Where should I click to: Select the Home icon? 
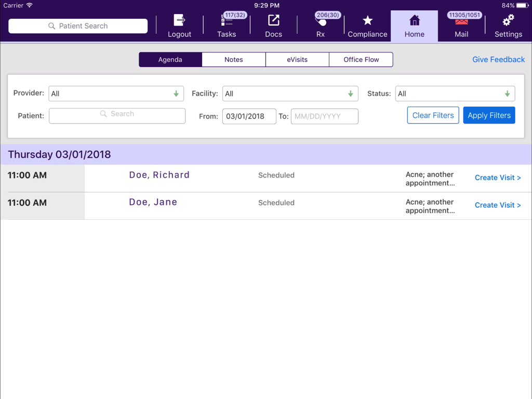tap(414, 25)
